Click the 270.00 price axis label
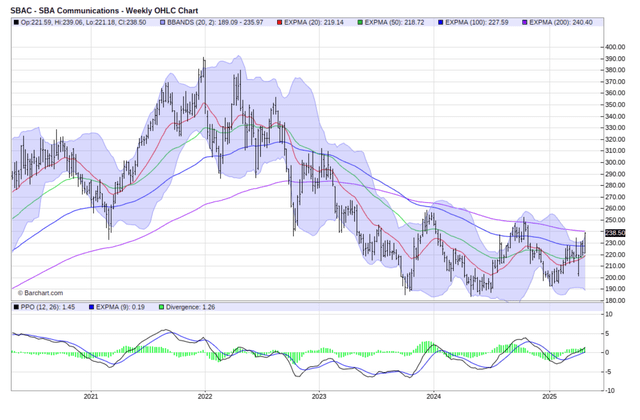The width and height of the screenshot is (640, 420). coord(615,197)
